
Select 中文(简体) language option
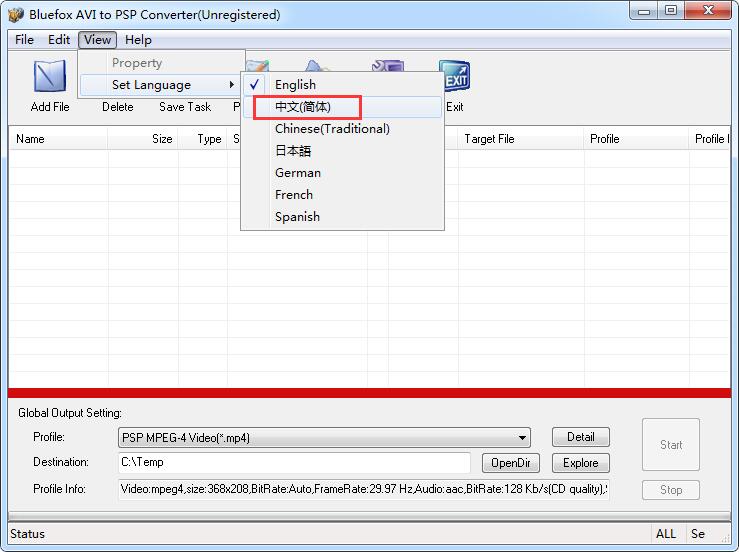[343, 107]
